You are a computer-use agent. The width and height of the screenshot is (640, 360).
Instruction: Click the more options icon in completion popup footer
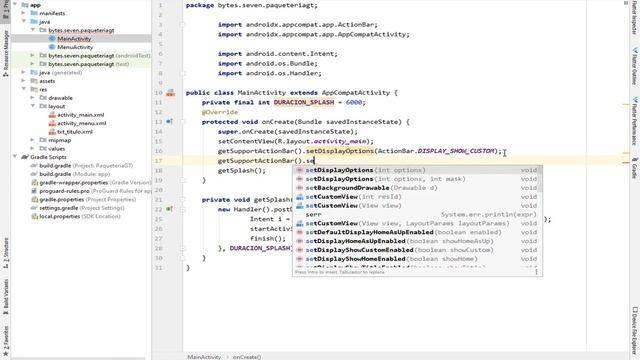pos(536,272)
